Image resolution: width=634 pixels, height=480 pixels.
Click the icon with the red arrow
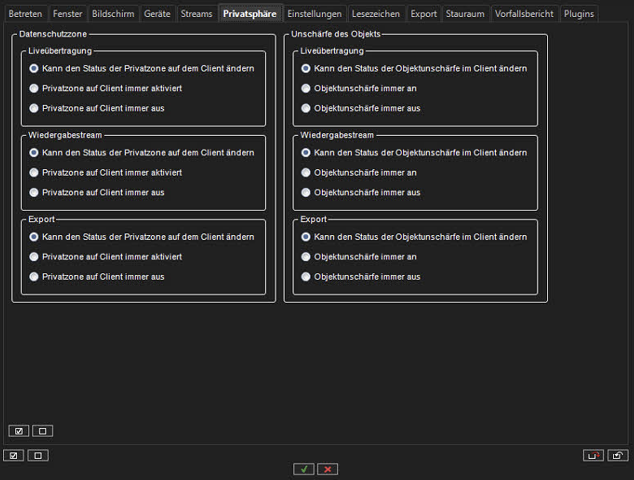[x=593, y=456]
